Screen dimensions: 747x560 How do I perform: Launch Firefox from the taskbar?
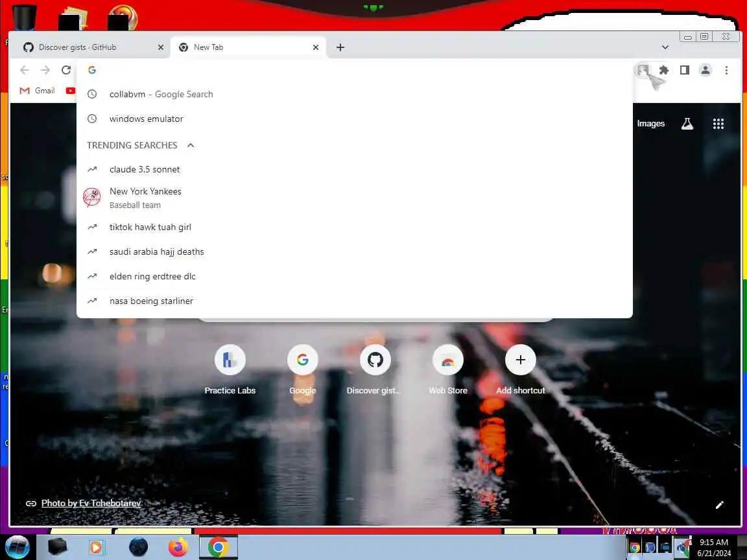178,547
